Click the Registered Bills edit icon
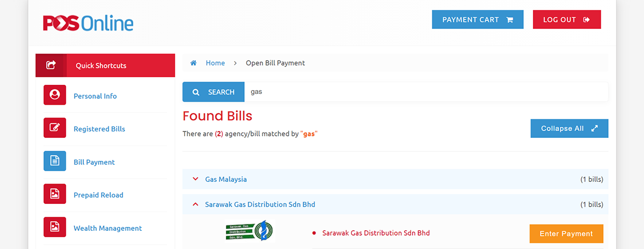The width and height of the screenshot is (644, 249). coord(55,128)
